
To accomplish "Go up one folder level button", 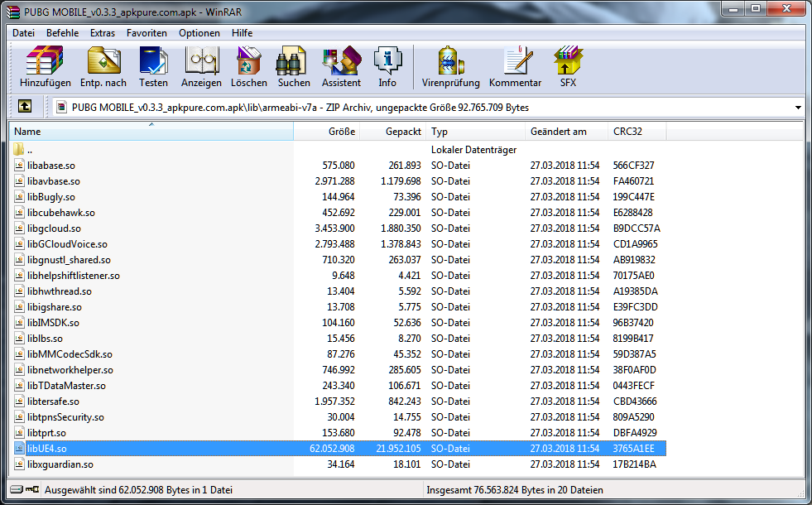I will (24, 107).
